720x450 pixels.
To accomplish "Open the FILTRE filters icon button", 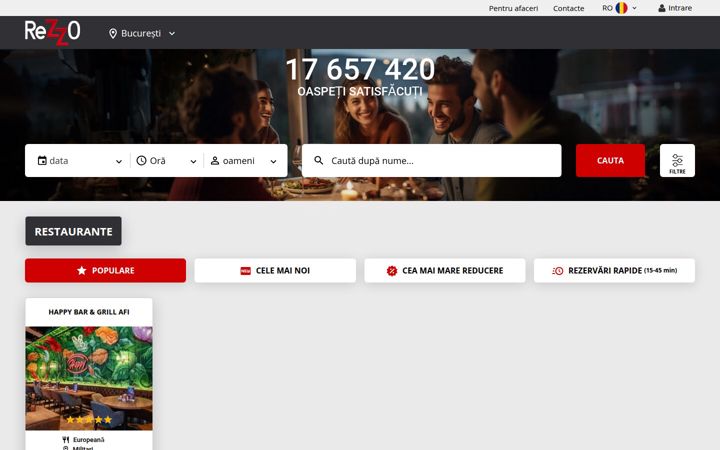I will [677, 161].
